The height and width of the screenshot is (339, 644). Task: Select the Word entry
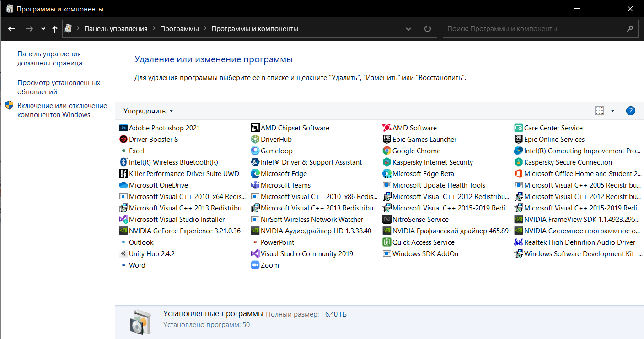tap(132, 265)
